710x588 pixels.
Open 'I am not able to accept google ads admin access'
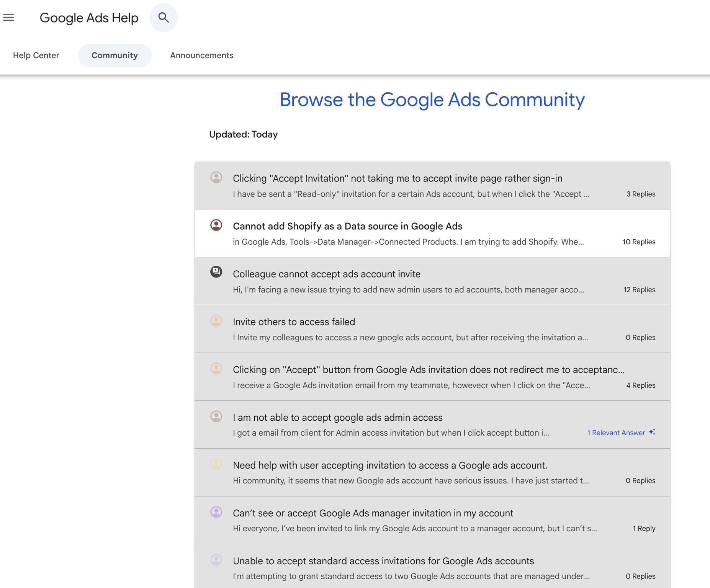click(x=337, y=418)
